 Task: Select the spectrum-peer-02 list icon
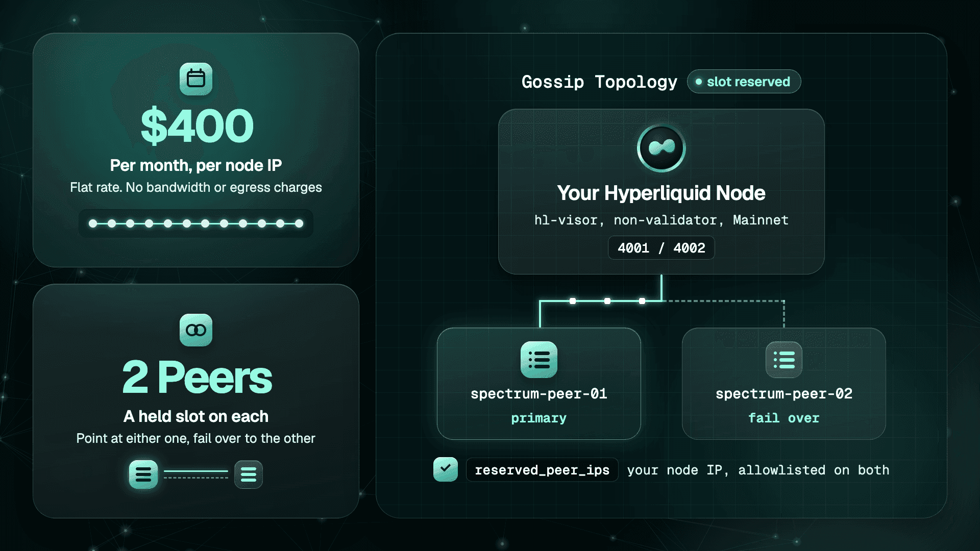pyautogui.click(x=784, y=360)
